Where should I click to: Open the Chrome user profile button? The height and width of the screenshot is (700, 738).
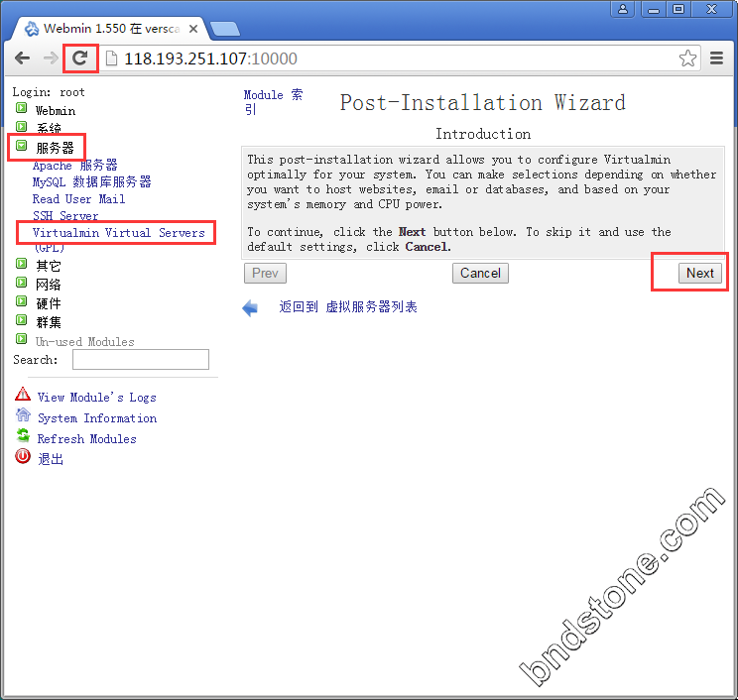point(623,9)
